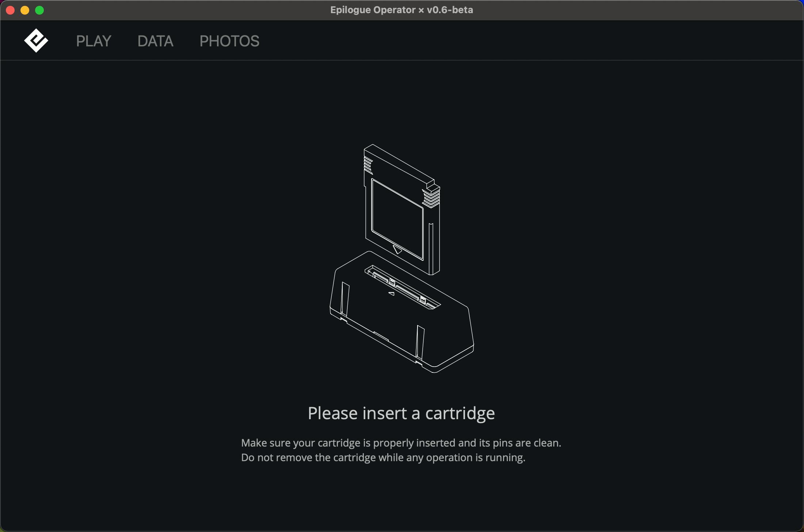Click the square label area on cartridge
Screen dimensions: 804x532
pyautogui.click(x=397, y=219)
